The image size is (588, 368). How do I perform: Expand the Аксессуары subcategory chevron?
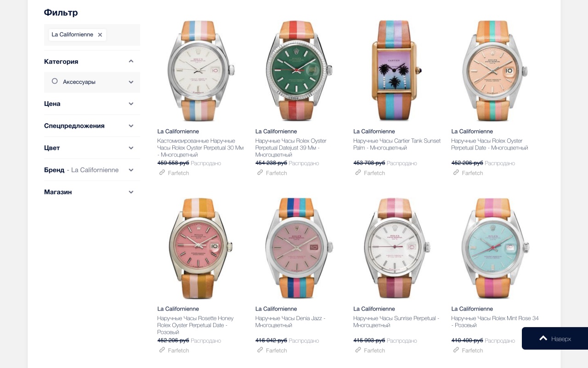click(x=131, y=82)
